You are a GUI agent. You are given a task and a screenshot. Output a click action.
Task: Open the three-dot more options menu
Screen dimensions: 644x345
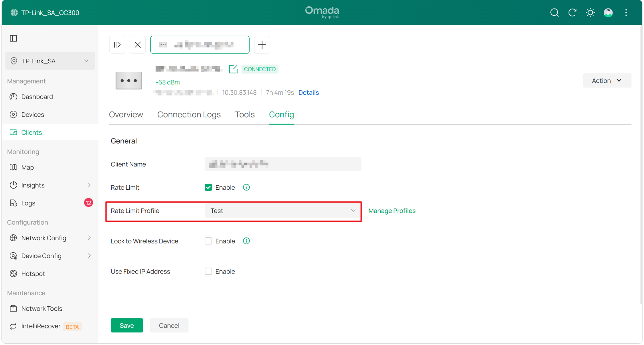point(626,13)
